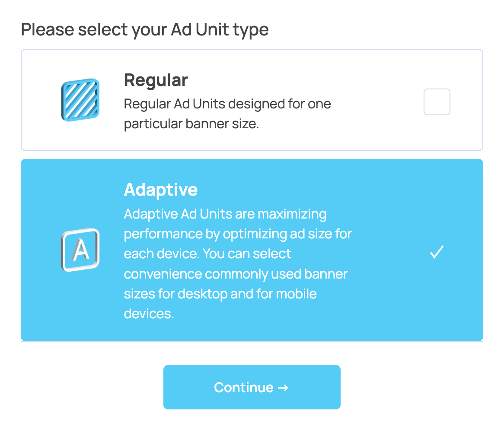504x431 pixels.
Task: Click the Adaptive performance description paragraph
Action: 238,263
